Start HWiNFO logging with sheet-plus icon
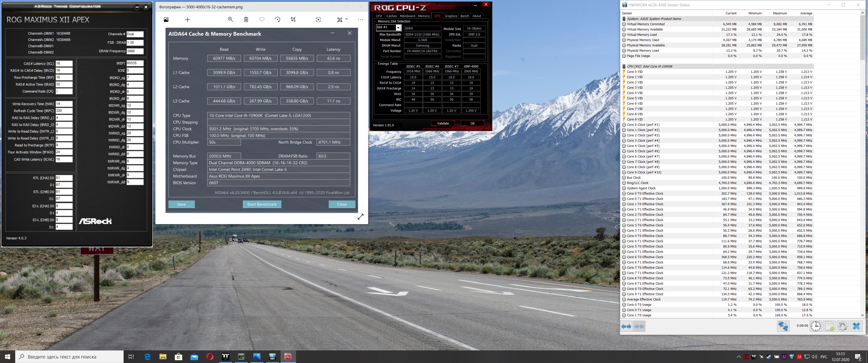The width and height of the screenshot is (868, 363). pyautogui.click(x=829, y=326)
